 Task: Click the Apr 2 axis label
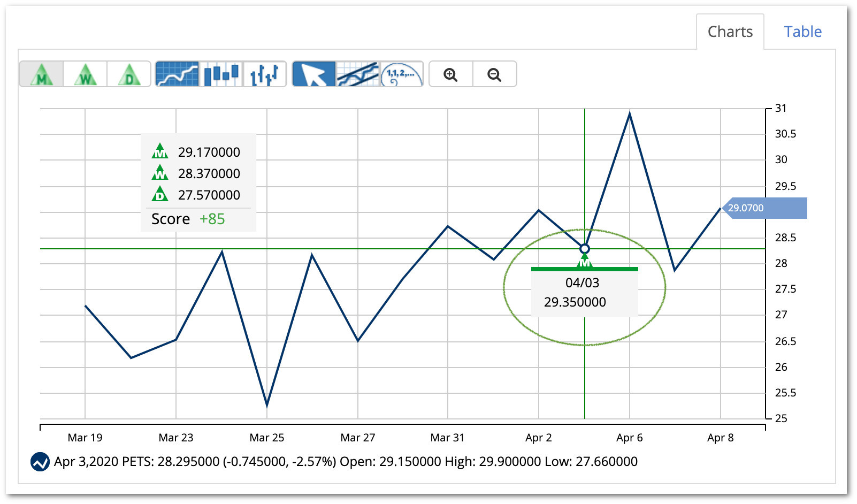point(539,438)
